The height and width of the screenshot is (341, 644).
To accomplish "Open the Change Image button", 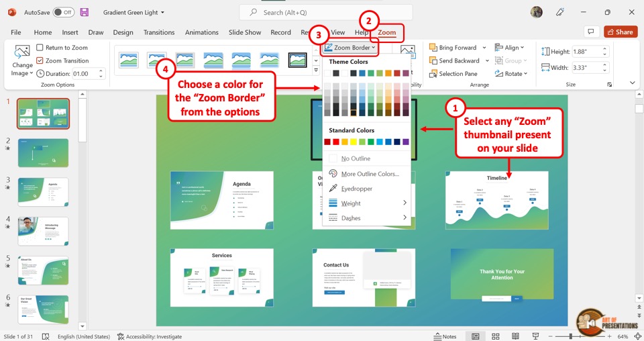I will click(21, 61).
